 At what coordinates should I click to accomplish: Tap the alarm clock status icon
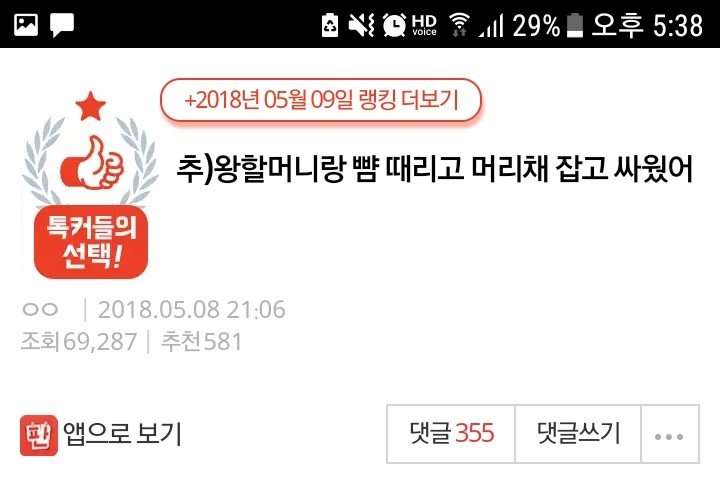pyautogui.click(x=394, y=25)
